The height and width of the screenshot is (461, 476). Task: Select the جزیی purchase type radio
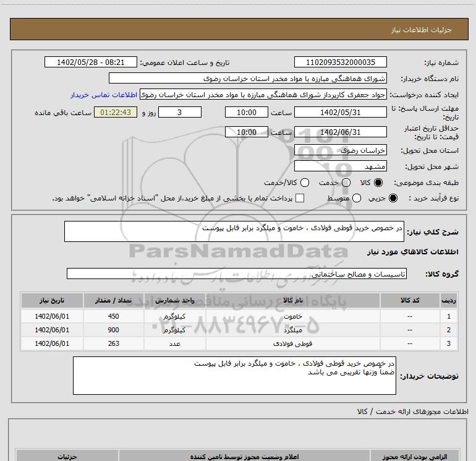point(393,198)
